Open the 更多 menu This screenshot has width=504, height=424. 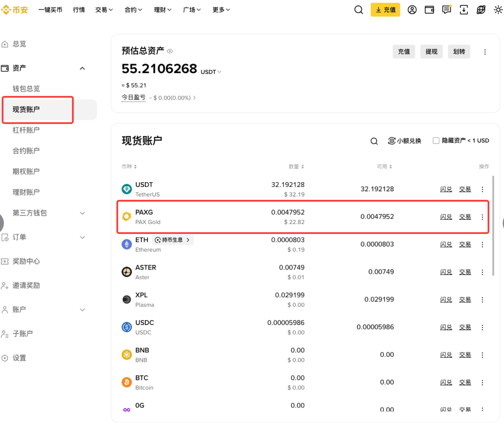coord(221,10)
